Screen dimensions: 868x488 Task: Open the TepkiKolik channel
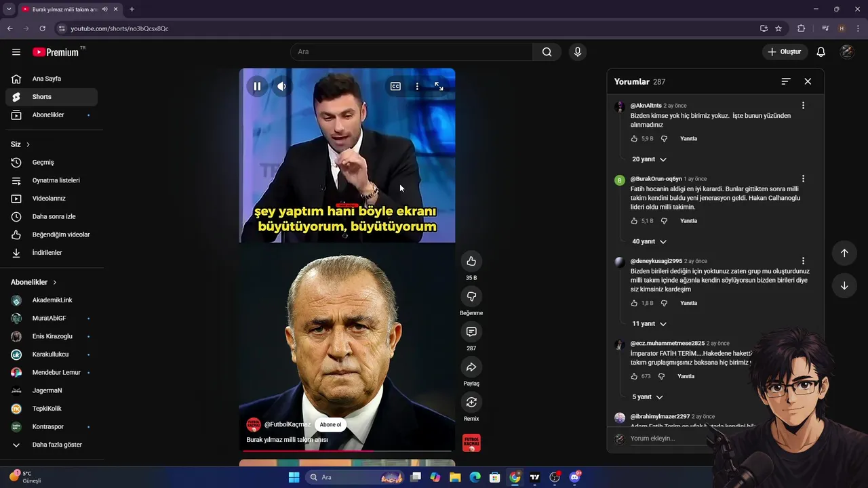[52, 409]
